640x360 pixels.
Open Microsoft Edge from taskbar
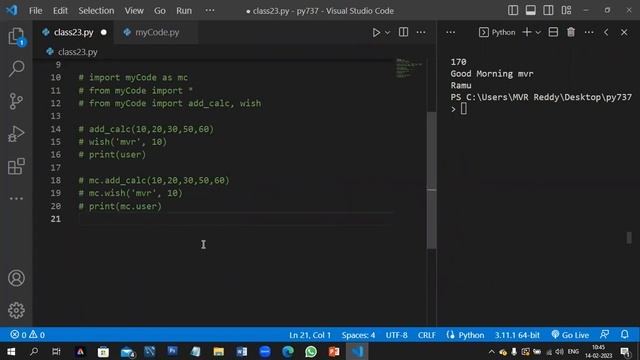(x=288, y=351)
